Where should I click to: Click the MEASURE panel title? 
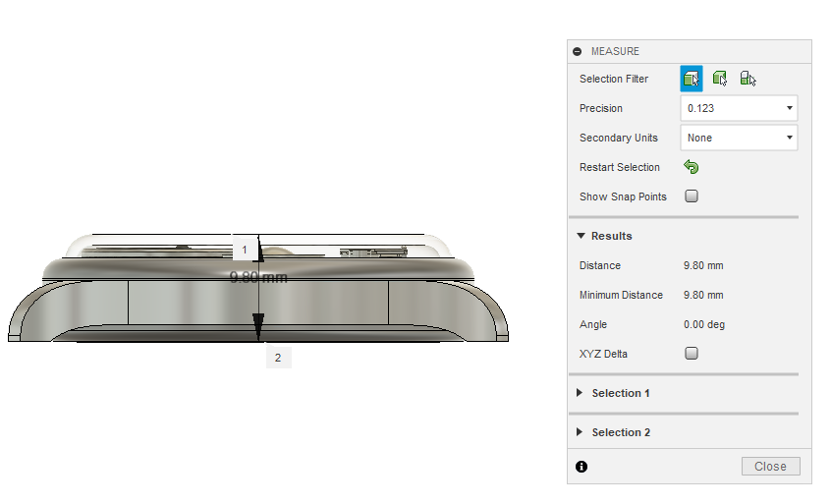pyautogui.click(x=615, y=51)
